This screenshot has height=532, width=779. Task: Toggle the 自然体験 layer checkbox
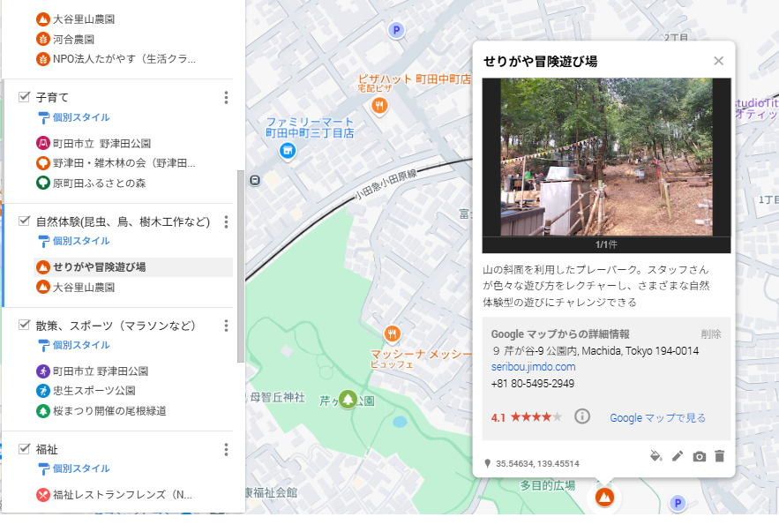click(25, 221)
